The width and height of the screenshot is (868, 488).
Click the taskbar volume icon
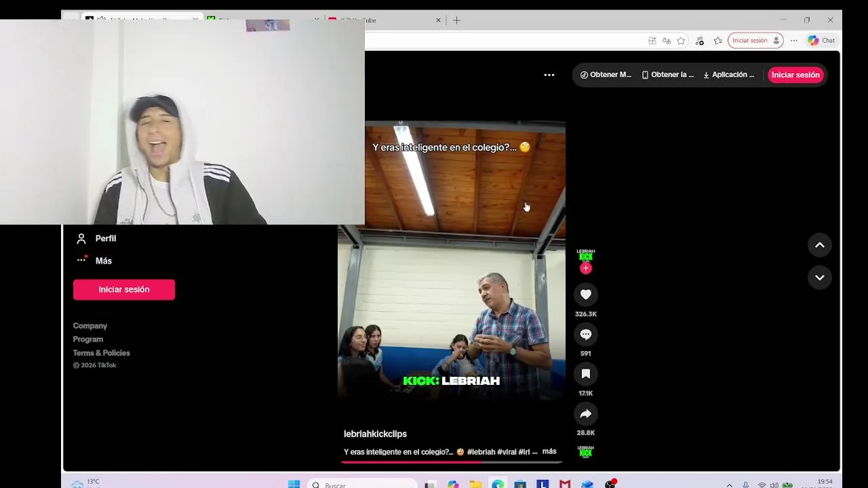(774, 485)
